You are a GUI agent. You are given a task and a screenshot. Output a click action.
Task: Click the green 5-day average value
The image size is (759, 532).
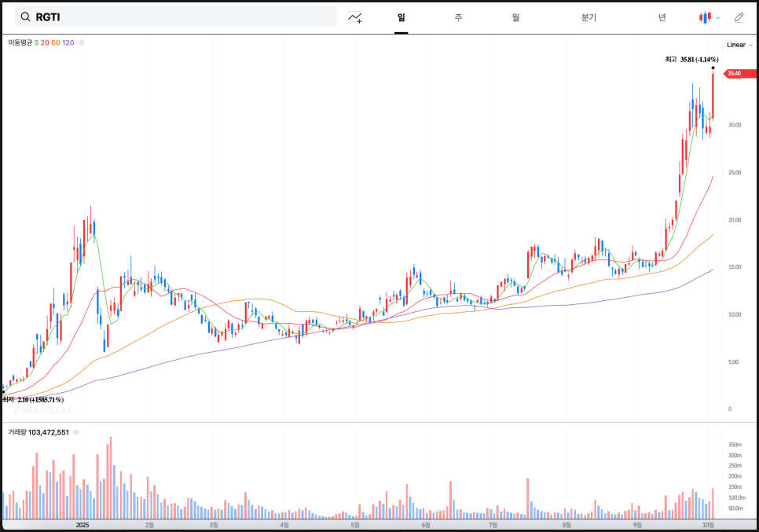[x=36, y=42]
